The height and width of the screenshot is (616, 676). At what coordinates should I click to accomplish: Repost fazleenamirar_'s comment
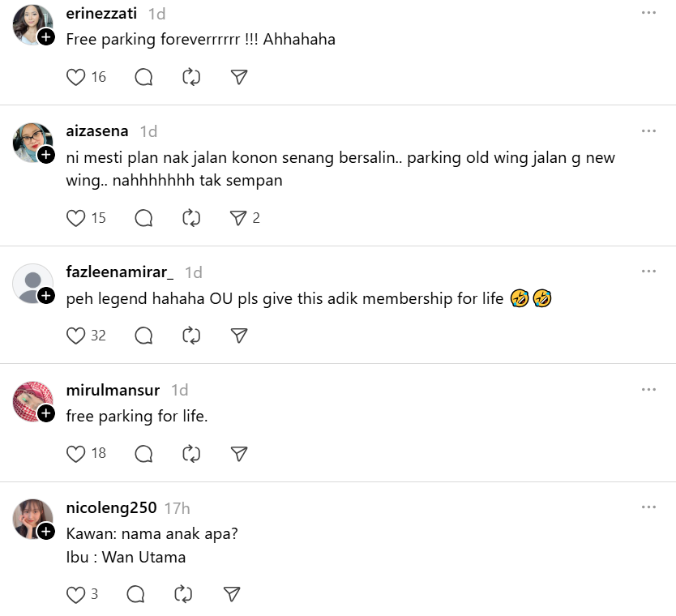[x=191, y=336]
